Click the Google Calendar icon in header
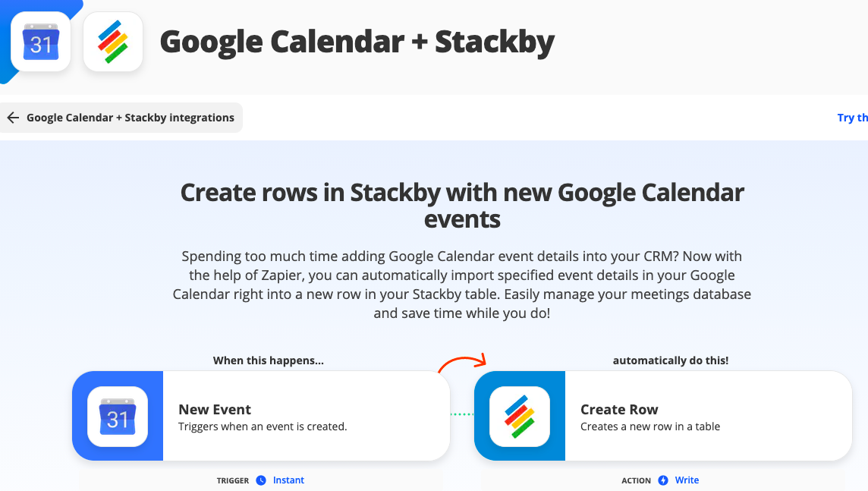Viewport: 868px width, 491px height. coord(41,42)
